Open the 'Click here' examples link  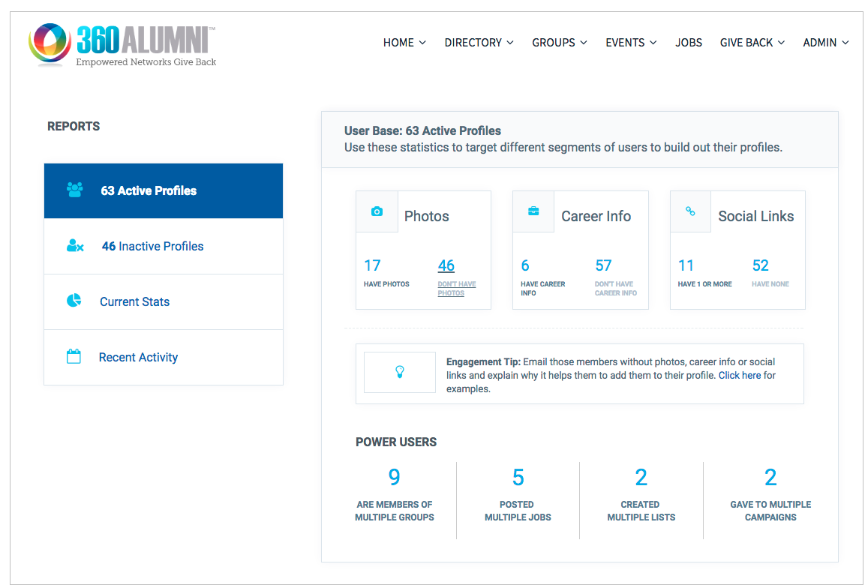[740, 376]
